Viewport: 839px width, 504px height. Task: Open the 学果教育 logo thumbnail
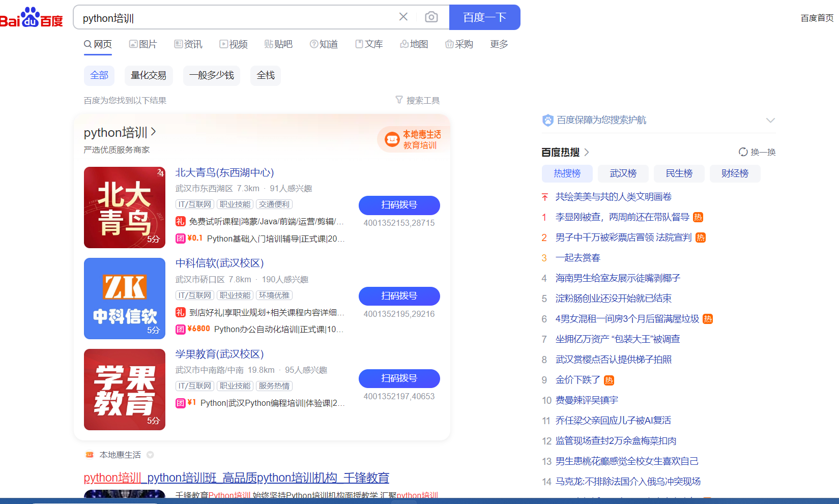click(x=125, y=390)
